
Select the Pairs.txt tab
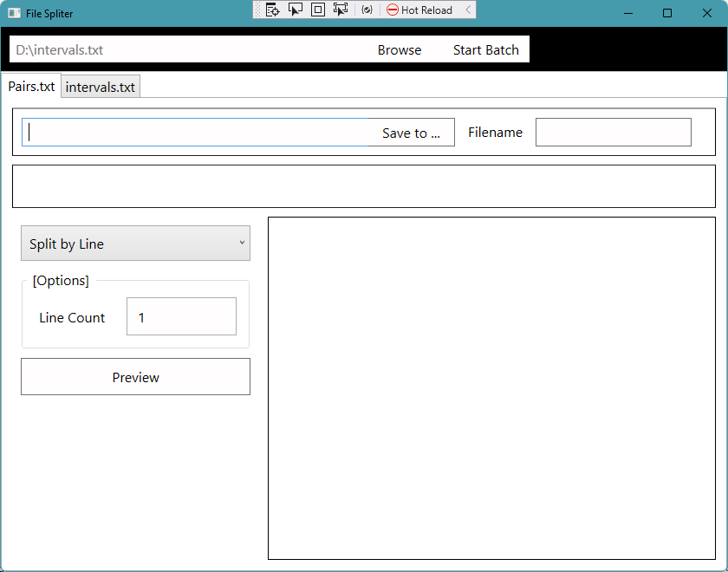click(31, 87)
